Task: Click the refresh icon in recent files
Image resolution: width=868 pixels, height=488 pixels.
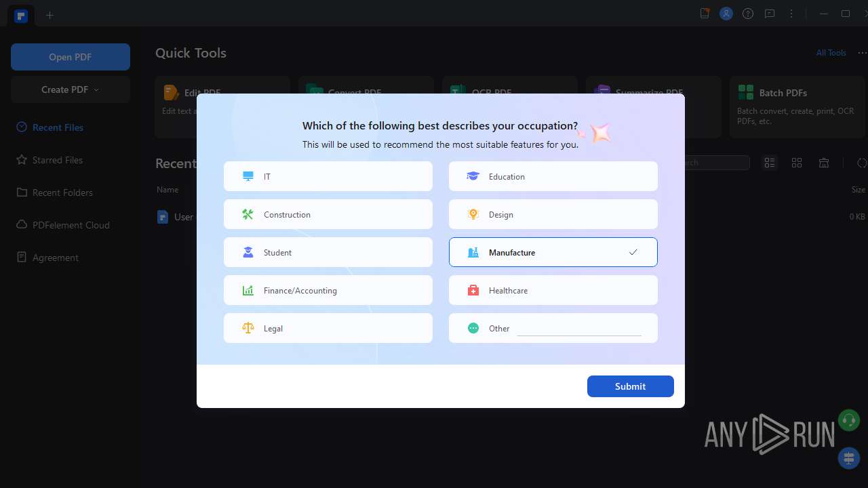Action: [862, 163]
